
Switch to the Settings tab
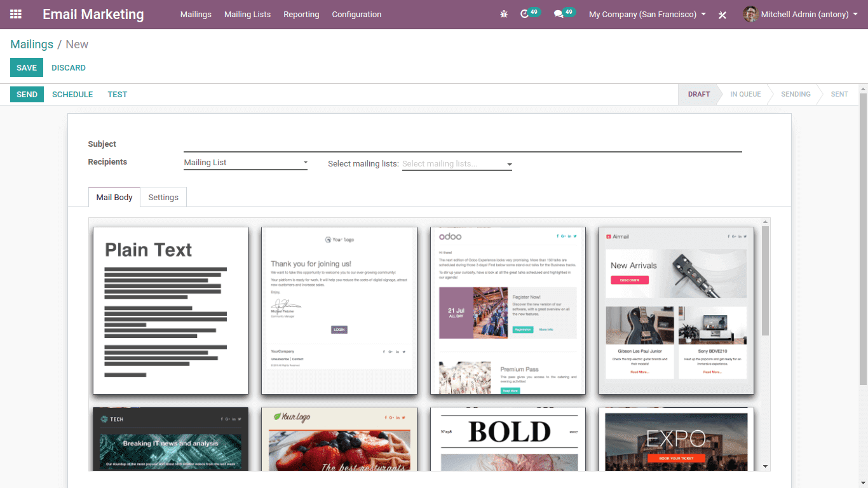click(x=163, y=198)
